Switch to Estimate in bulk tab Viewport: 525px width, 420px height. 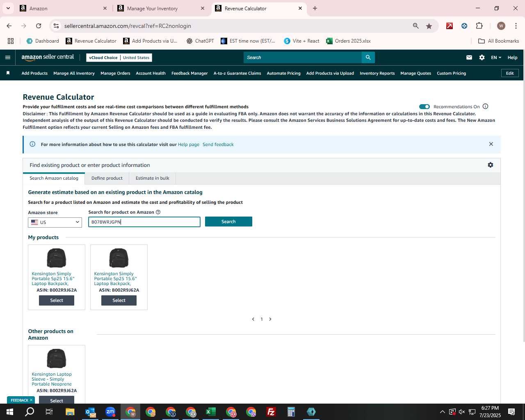pyautogui.click(x=153, y=178)
